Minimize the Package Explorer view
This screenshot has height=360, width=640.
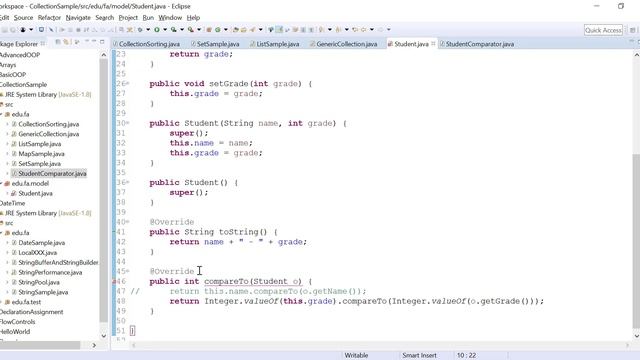pyautogui.click(x=94, y=42)
